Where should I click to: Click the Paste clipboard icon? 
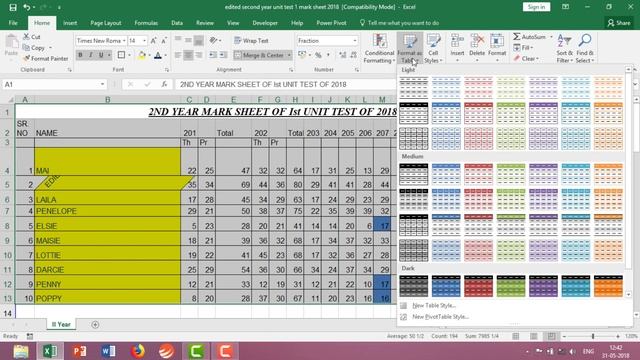click(11, 42)
